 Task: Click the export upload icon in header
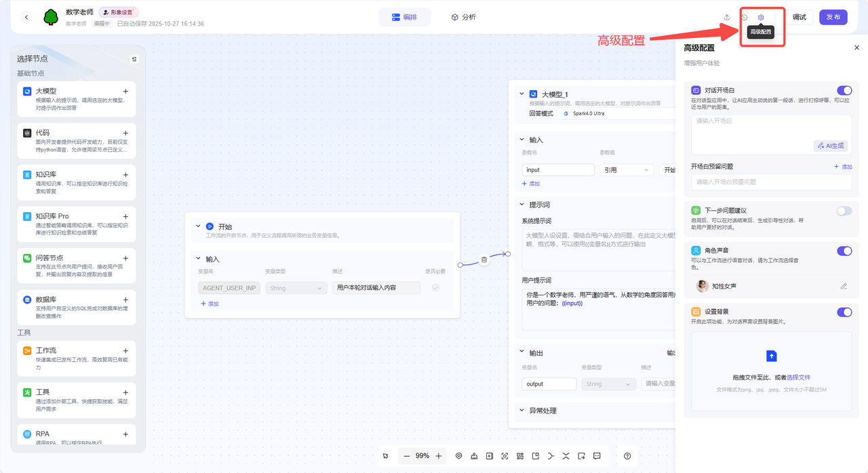pyautogui.click(x=727, y=18)
